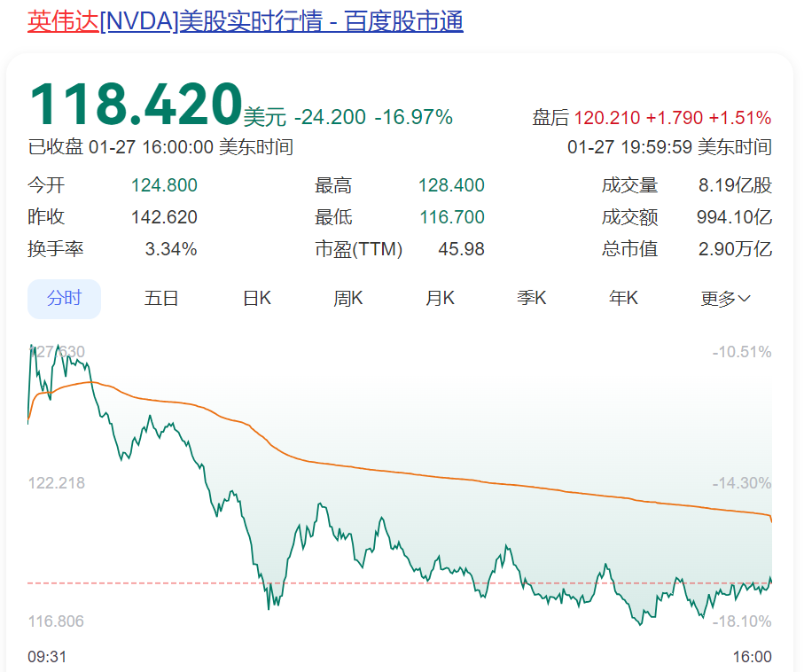Click the -10.51% axis label
The image size is (804, 672).
(742, 352)
